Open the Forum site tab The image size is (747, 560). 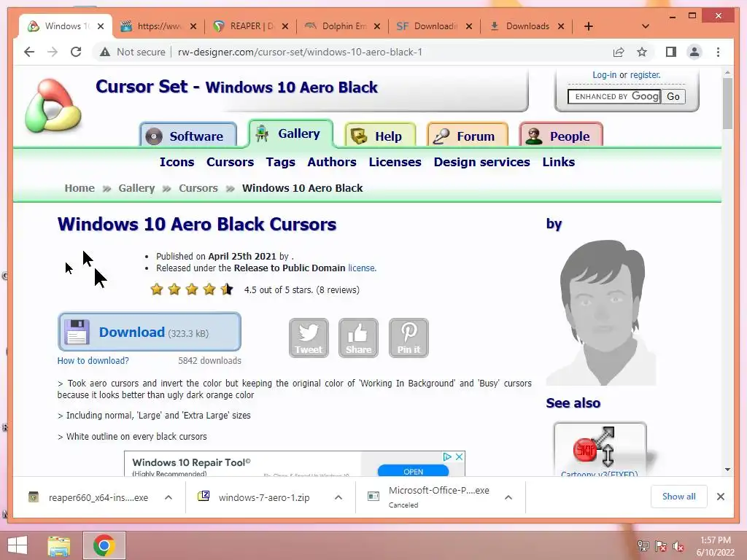(468, 135)
